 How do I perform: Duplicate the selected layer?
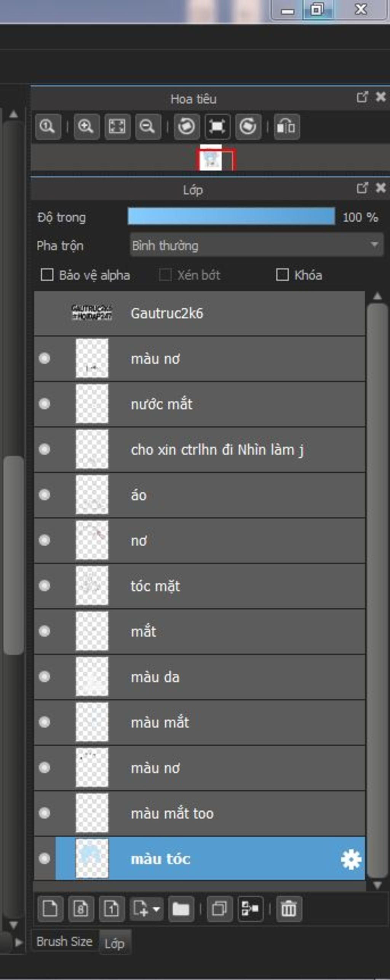pyautogui.click(x=220, y=909)
